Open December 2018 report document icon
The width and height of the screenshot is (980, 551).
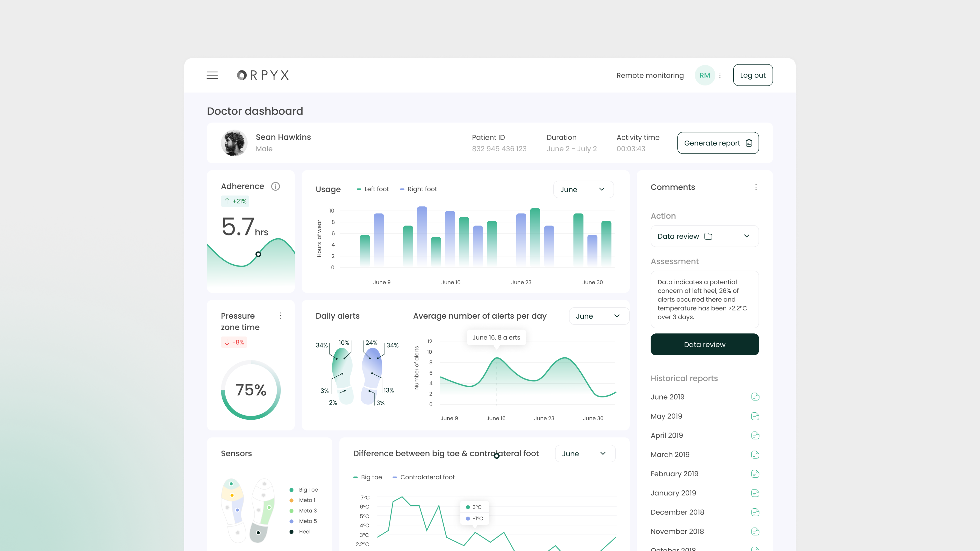pyautogui.click(x=755, y=512)
